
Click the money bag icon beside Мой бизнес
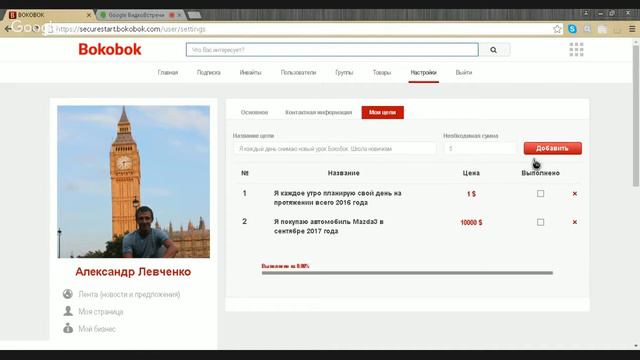pyautogui.click(x=68, y=328)
